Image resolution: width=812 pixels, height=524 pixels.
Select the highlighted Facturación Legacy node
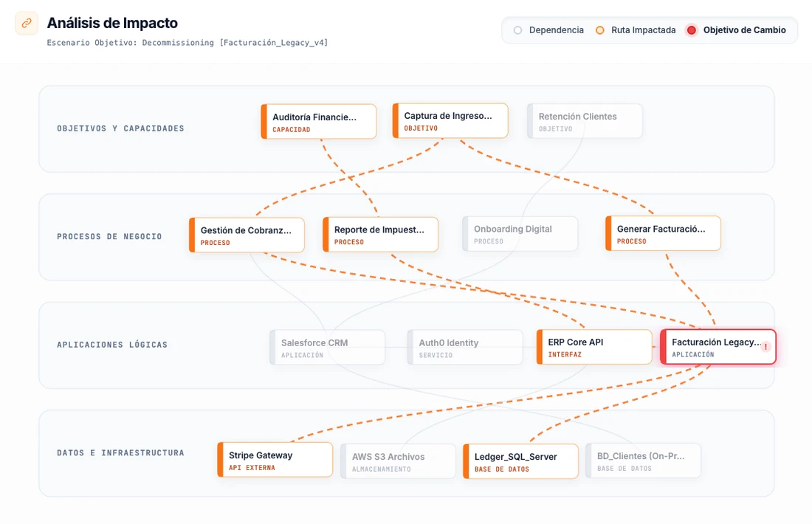(x=716, y=347)
